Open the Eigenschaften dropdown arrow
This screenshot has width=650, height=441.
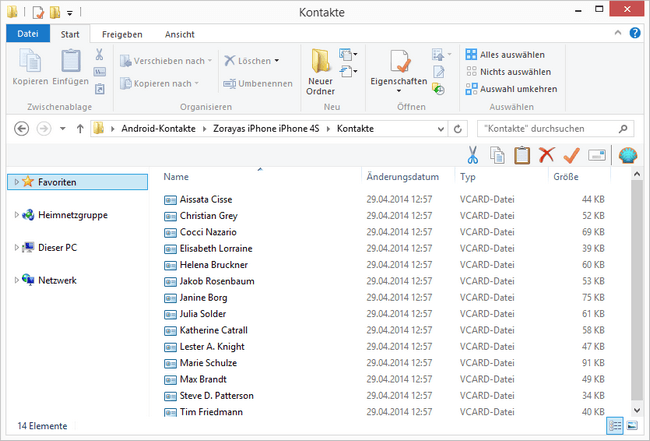(x=399, y=91)
